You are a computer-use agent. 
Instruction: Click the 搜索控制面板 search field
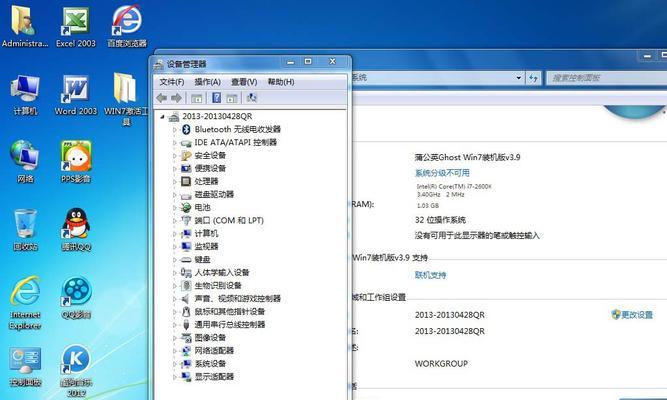pos(607,78)
